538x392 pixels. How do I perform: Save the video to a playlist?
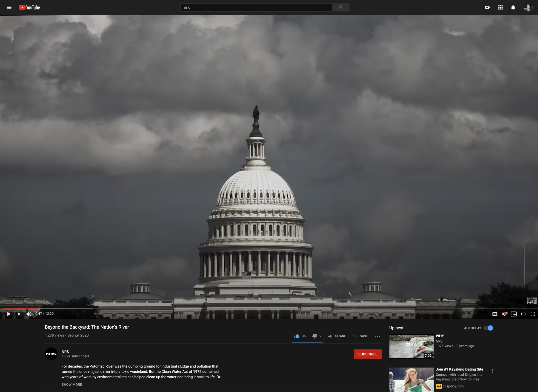(x=360, y=336)
